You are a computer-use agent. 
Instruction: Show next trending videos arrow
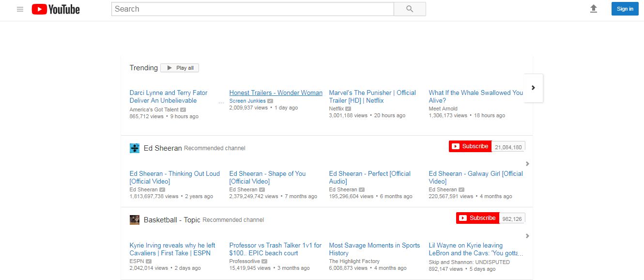[533, 88]
